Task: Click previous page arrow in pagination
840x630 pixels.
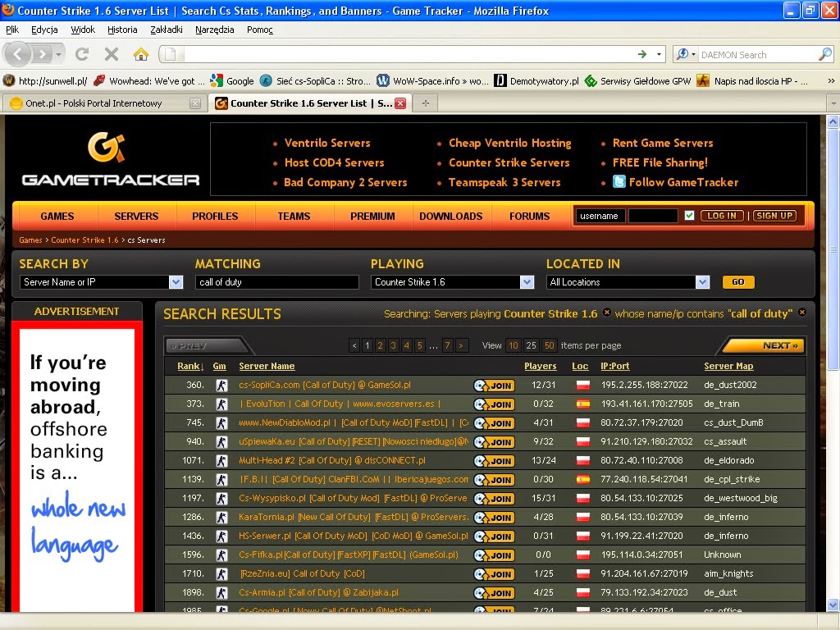Action: click(x=354, y=345)
